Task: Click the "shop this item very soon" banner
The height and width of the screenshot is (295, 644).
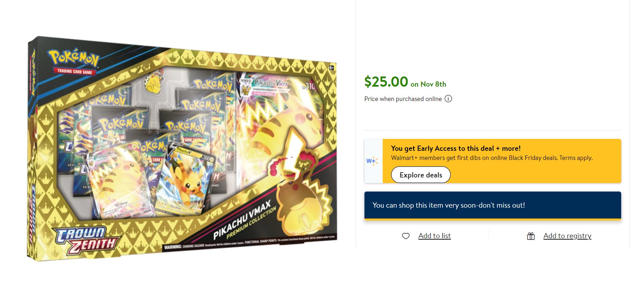Action: 493,206
